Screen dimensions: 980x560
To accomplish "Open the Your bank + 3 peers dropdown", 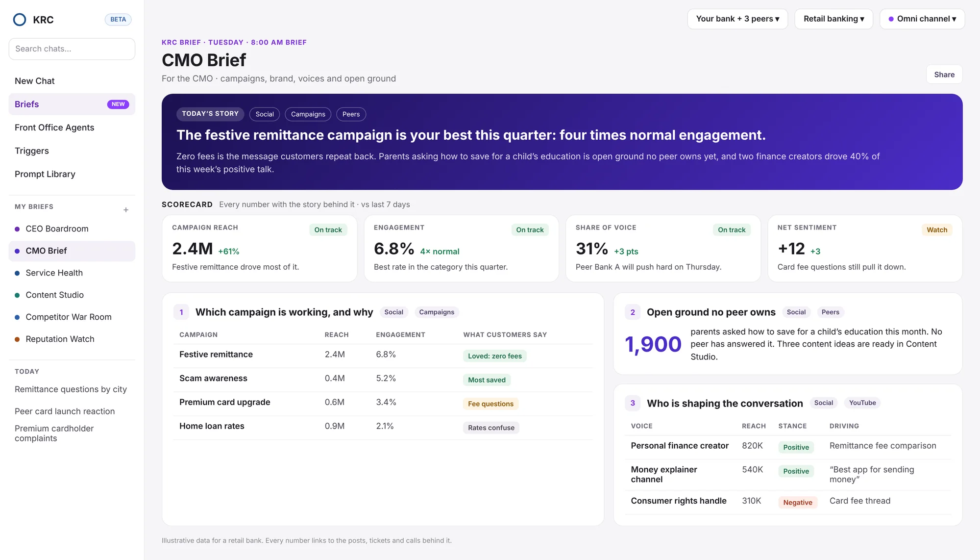I will [x=737, y=19].
